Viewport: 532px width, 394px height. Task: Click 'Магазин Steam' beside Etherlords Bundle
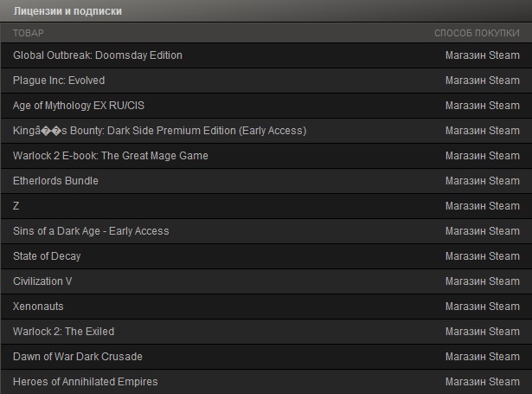pos(483,181)
